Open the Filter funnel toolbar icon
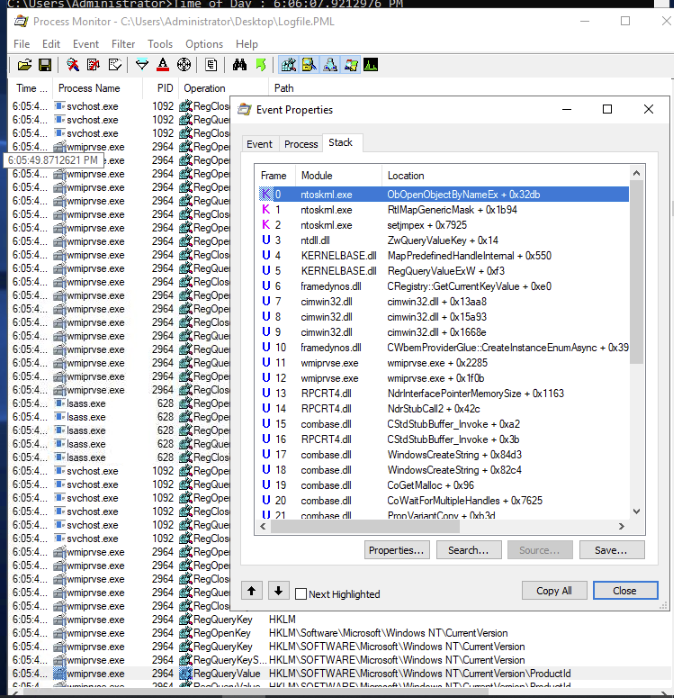The image size is (674, 698). 142,65
